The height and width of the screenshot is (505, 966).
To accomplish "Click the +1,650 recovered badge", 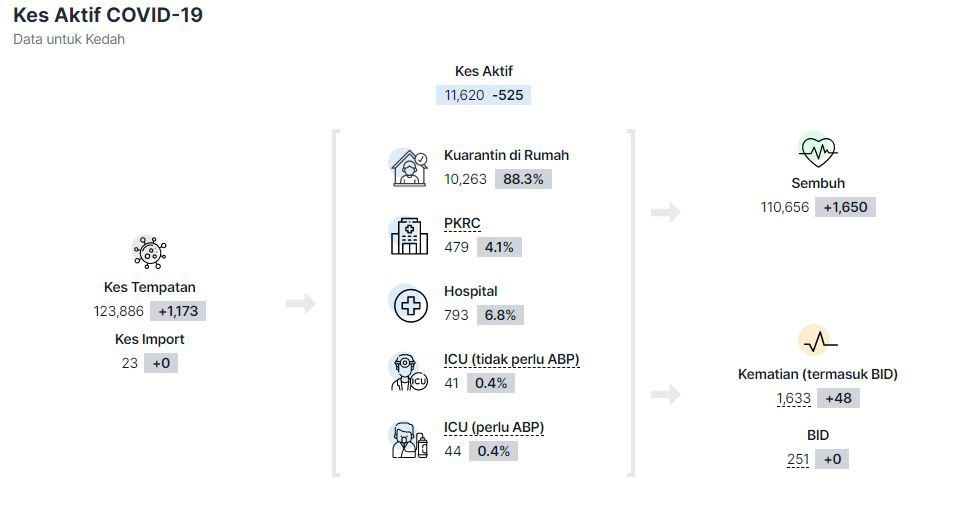I will tap(845, 208).
